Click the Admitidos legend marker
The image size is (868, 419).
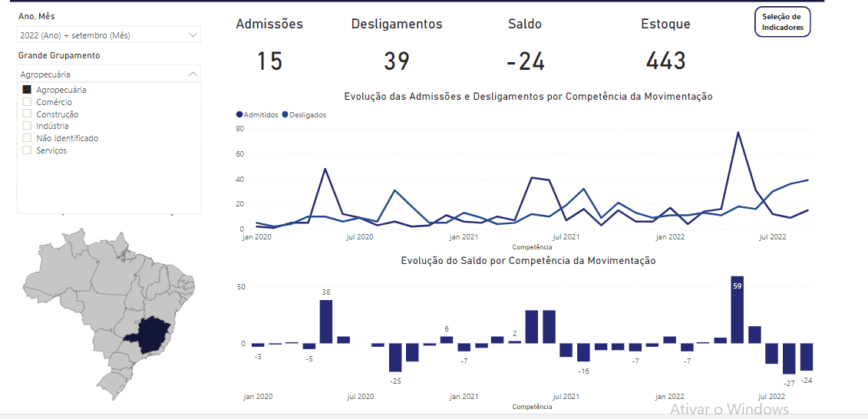click(239, 115)
